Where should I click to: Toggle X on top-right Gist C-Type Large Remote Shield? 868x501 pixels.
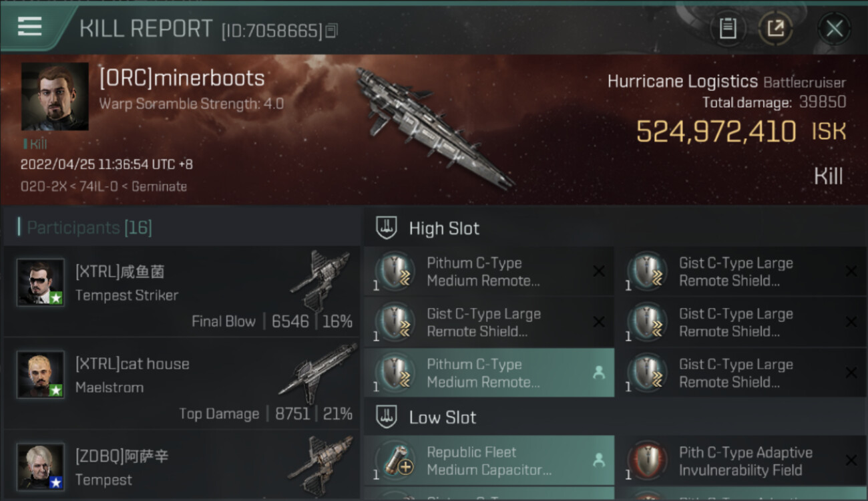(x=851, y=271)
